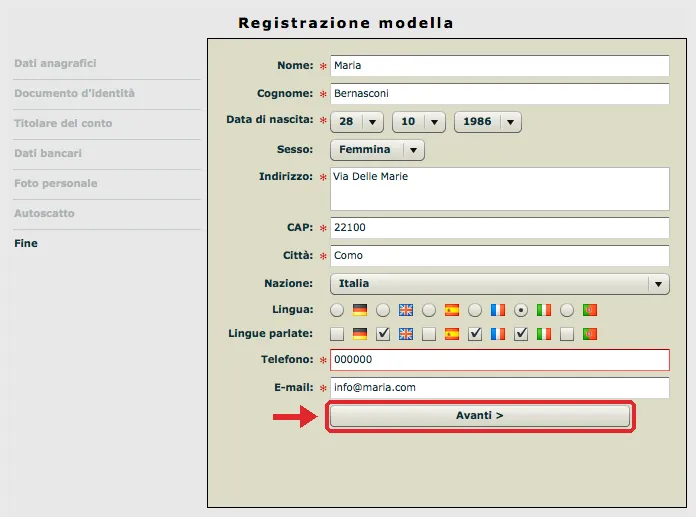
Task: Click the Avanti button
Action: [x=480, y=416]
